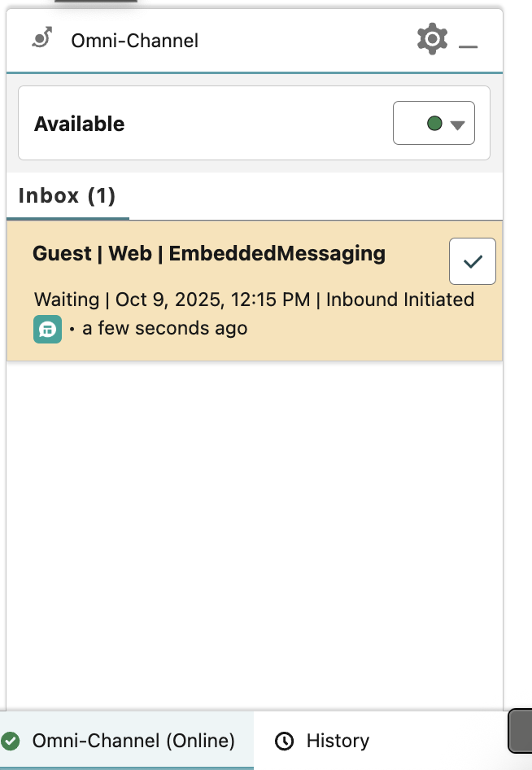Click the History clock icon

click(285, 741)
